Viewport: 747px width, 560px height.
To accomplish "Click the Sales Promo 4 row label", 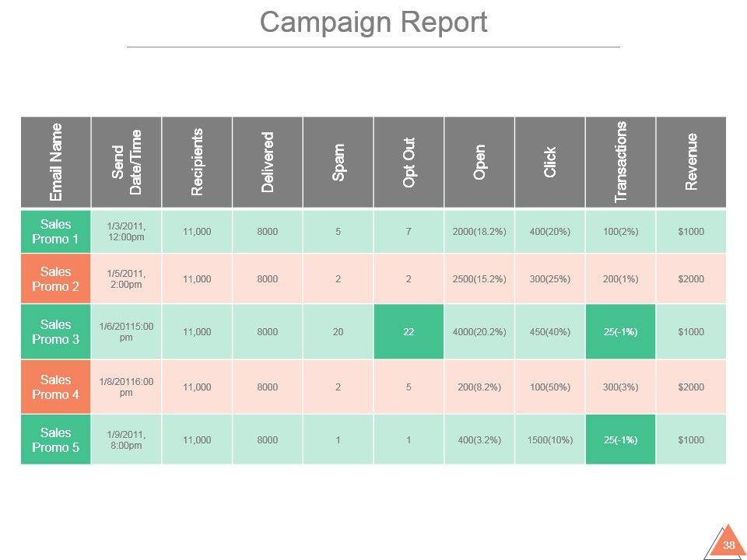I will (x=56, y=387).
